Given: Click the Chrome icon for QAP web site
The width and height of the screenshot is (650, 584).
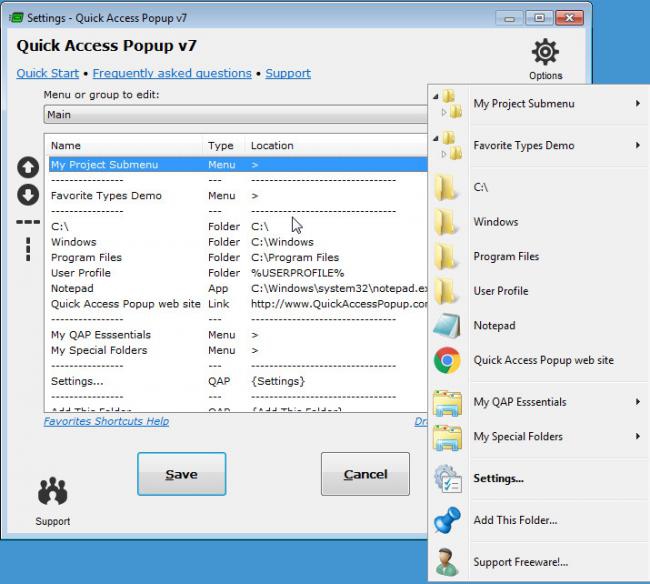Looking at the screenshot, I should tap(447, 360).
